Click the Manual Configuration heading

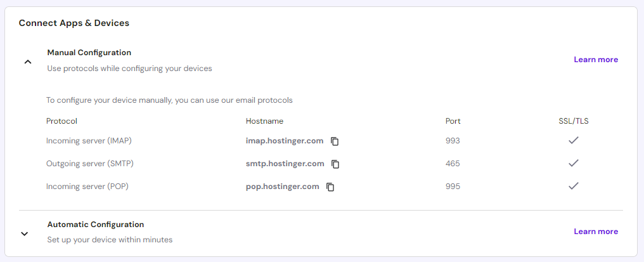[x=89, y=53]
